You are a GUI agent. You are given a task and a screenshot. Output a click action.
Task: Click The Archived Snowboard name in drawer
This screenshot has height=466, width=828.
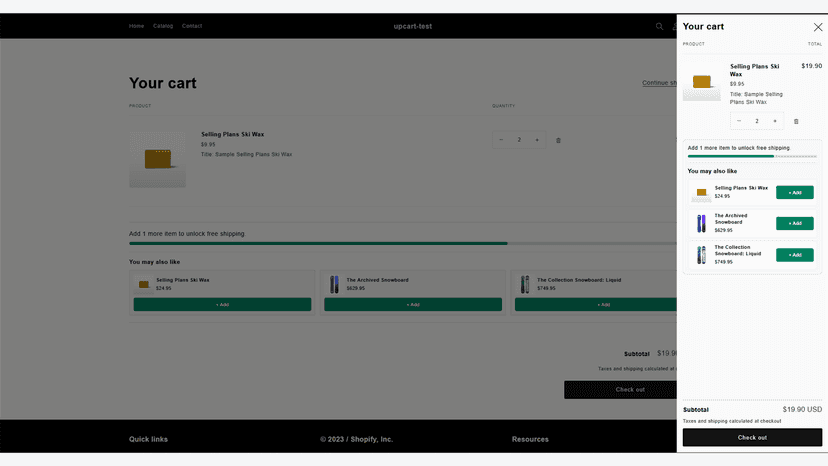point(730,219)
